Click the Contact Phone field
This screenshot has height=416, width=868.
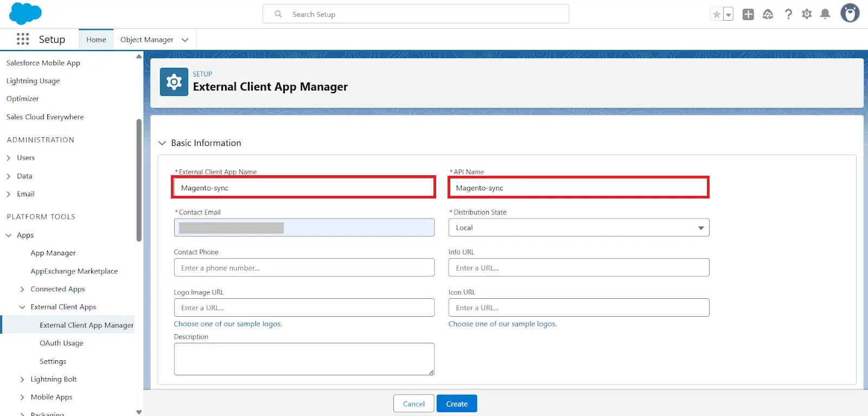(304, 267)
